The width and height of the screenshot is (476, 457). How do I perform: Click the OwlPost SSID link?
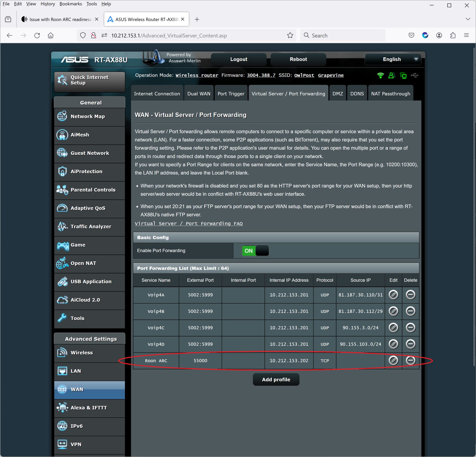(x=304, y=75)
